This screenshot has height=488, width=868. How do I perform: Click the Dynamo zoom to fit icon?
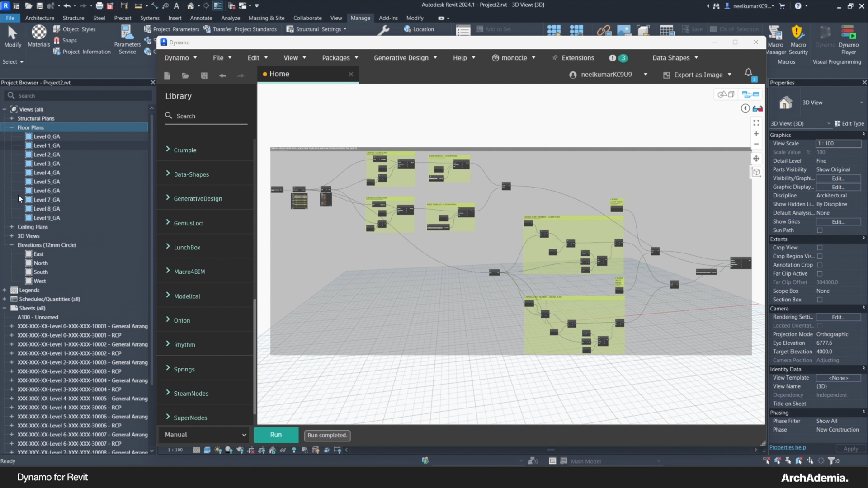click(756, 123)
